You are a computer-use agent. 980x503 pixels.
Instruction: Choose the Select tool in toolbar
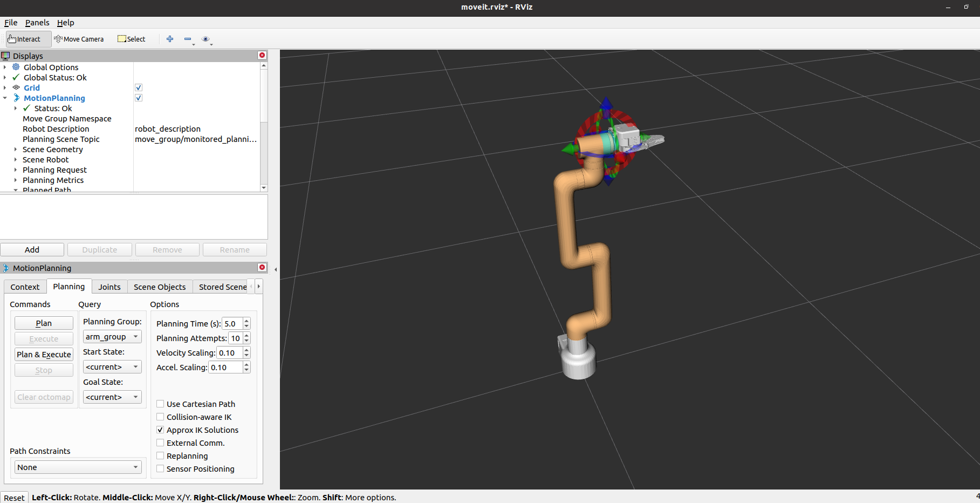click(132, 39)
